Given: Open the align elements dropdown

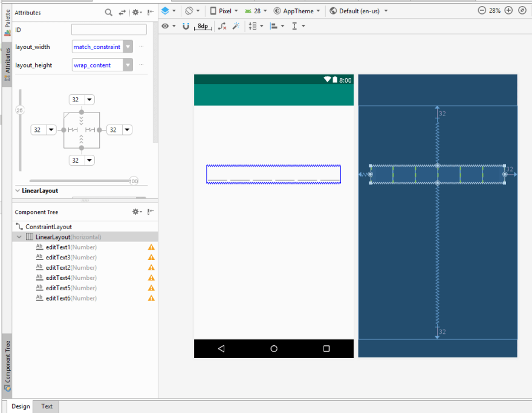Looking at the screenshot, I should click(277, 26).
